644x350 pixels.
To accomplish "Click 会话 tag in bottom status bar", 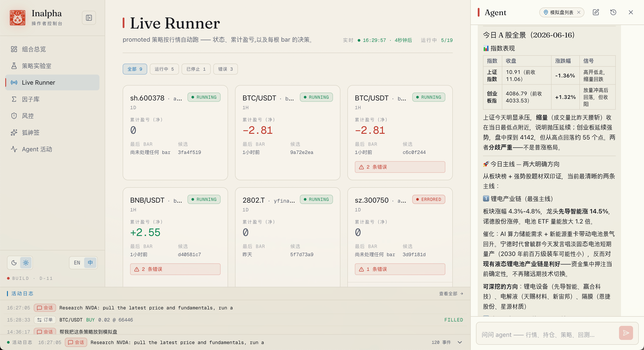I will pos(76,342).
